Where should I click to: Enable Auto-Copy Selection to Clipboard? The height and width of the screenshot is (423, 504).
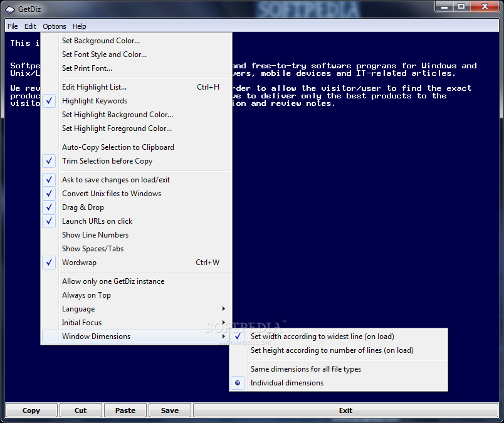(137, 147)
